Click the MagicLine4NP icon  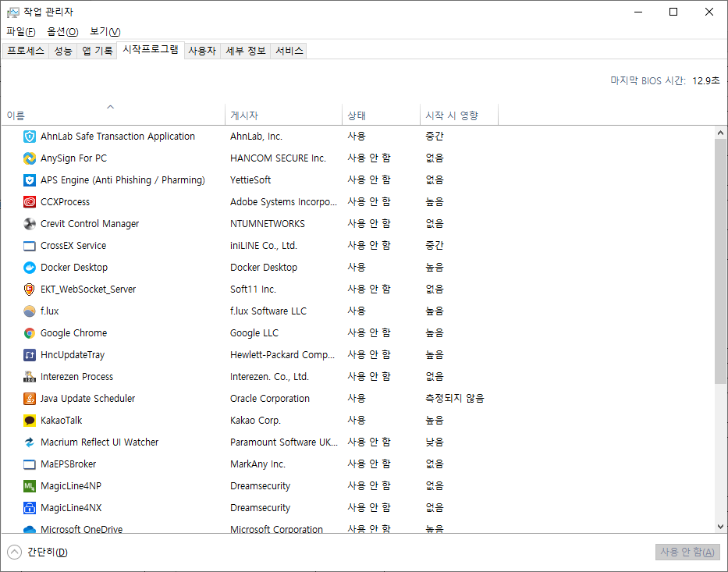29,486
